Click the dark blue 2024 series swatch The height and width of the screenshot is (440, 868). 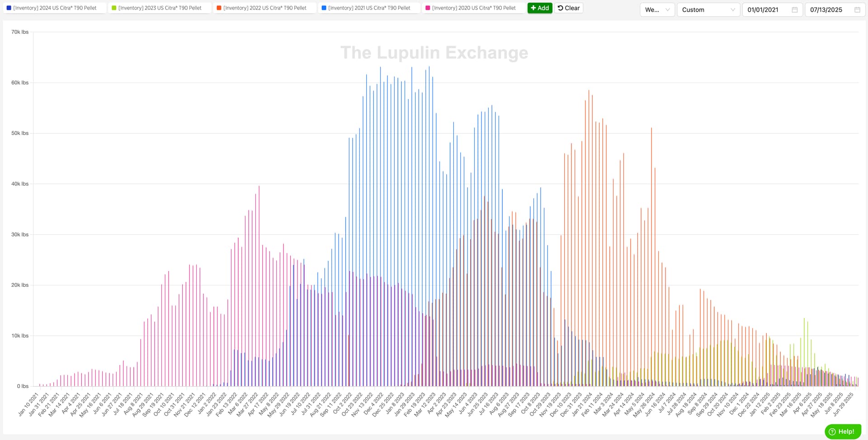(9, 8)
